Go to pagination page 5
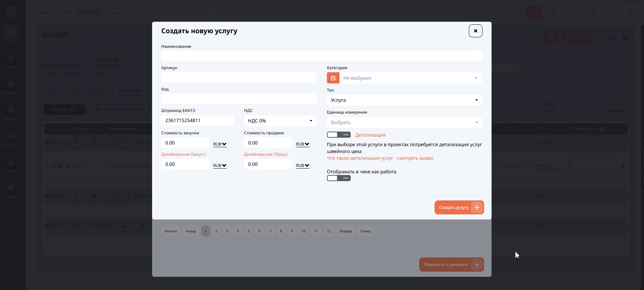 pos(249,231)
